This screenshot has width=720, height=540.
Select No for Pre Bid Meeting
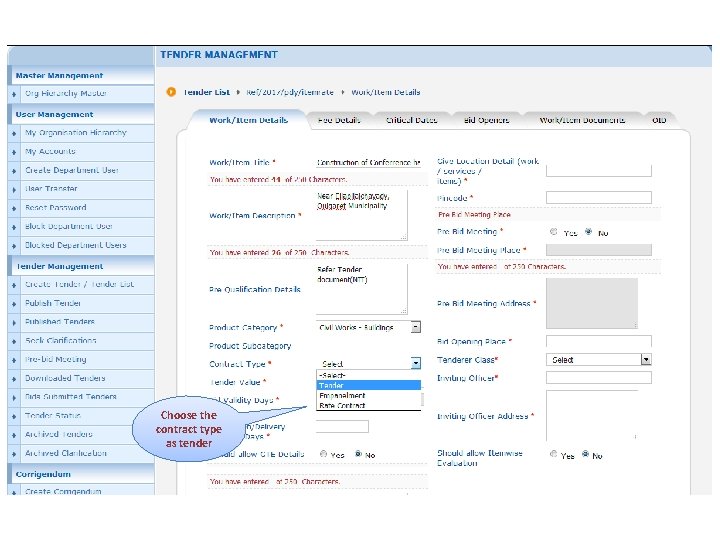(588, 232)
